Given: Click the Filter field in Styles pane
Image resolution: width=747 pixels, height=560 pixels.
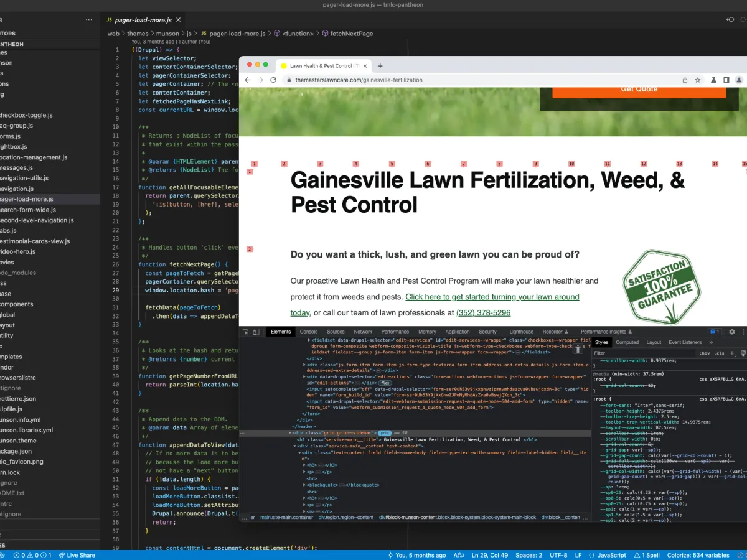Looking at the screenshot, I should coord(641,353).
